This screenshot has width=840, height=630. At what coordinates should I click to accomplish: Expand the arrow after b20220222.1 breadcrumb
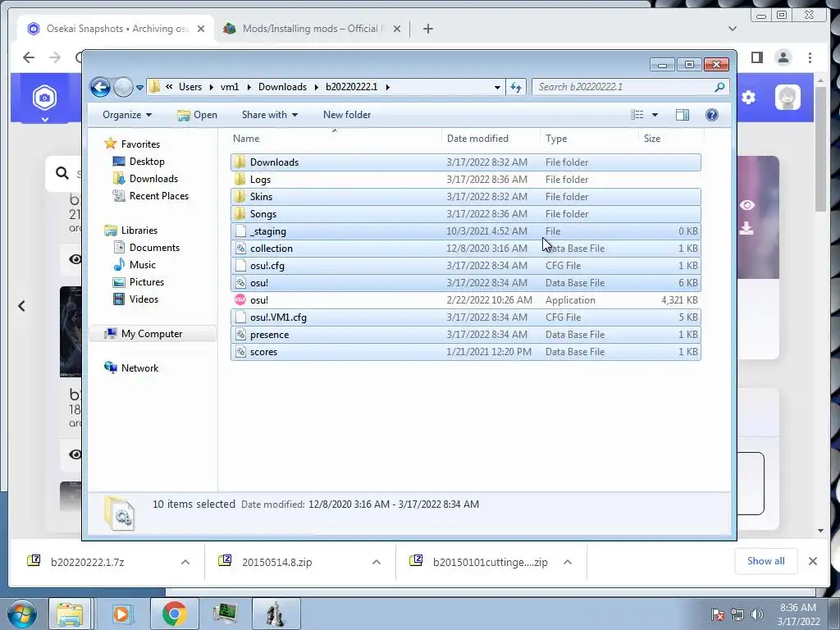pyautogui.click(x=387, y=87)
